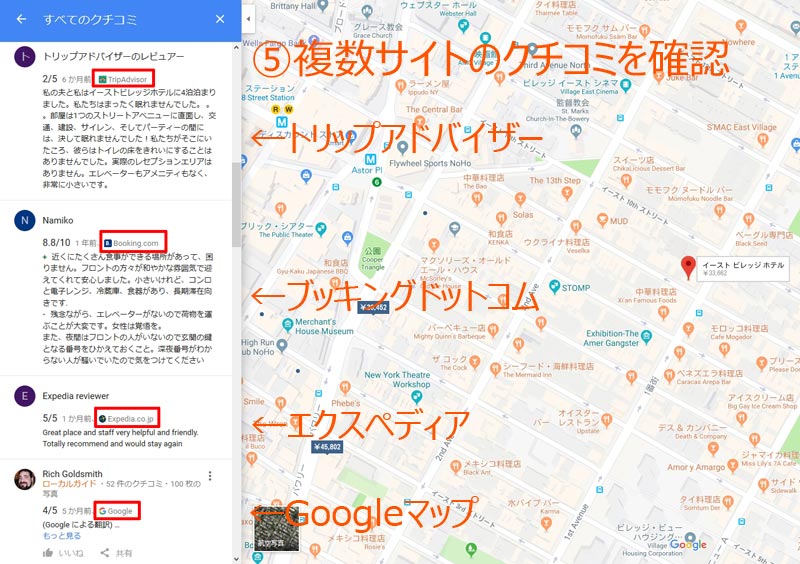Viewport: 800px width, 564px height.
Task: Select the Solas bar marker
Action: pyautogui.click(x=520, y=200)
